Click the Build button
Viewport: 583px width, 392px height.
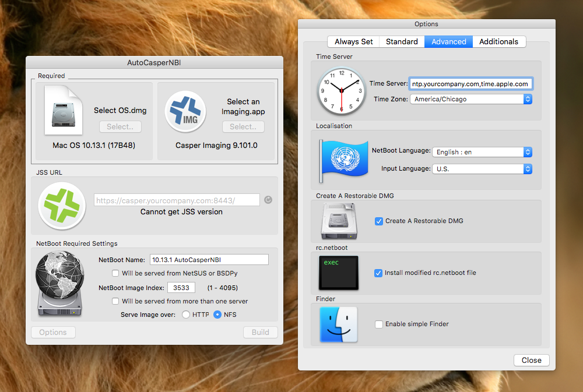coord(260,332)
